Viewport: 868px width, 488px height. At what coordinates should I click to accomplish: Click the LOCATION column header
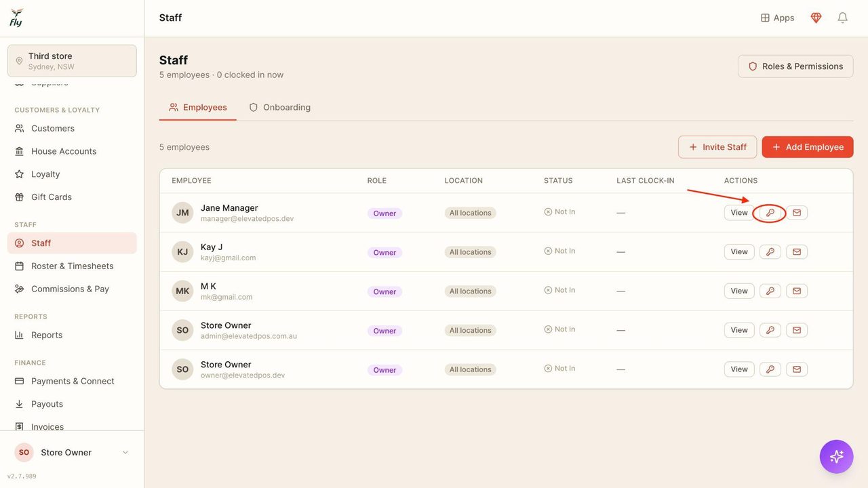(x=463, y=181)
